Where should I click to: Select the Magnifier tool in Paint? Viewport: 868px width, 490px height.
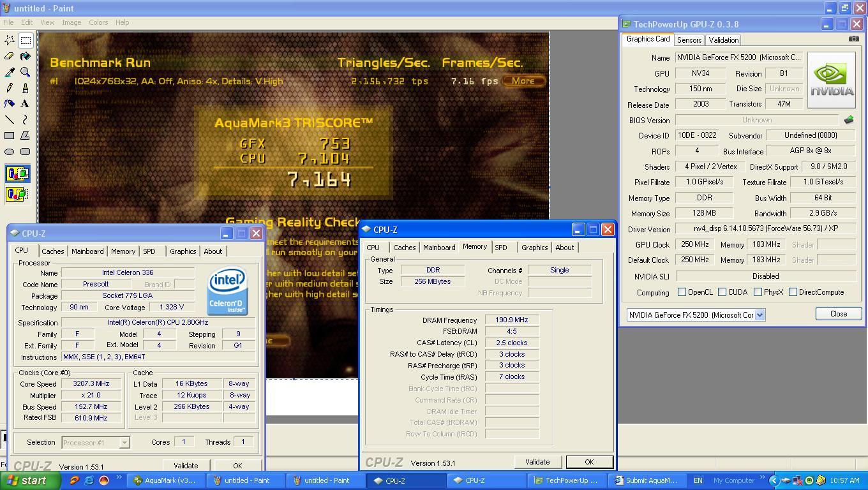[x=26, y=72]
